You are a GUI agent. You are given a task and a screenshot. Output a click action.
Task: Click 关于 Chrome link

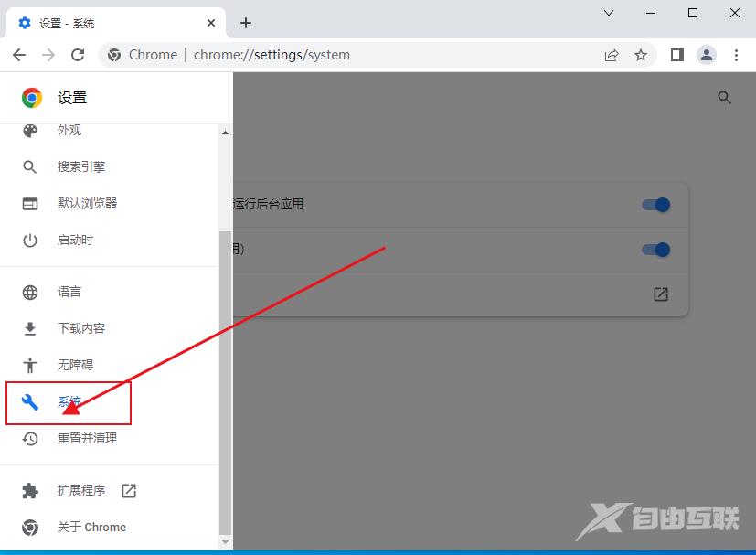pyautogui.click(x=91, y=527)
